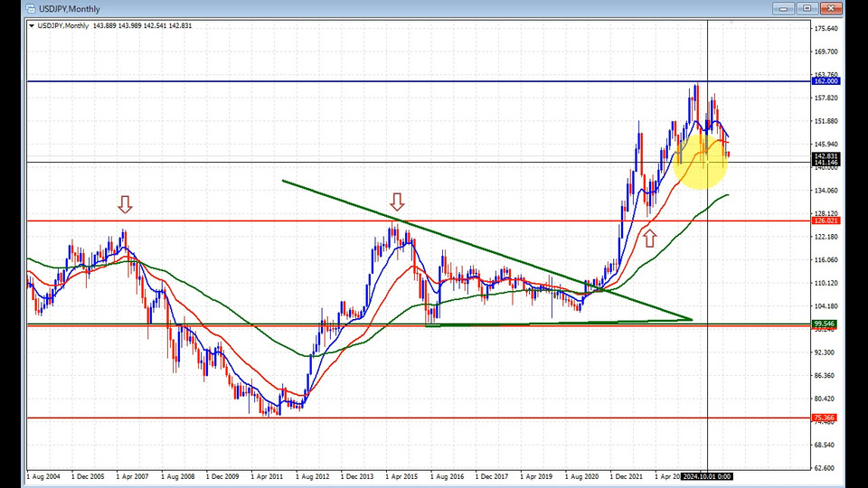Image resolution: width=868 pixels, height=488 pixels.
Task: Click the 116.060 price scale value
Action: (826, 260)
